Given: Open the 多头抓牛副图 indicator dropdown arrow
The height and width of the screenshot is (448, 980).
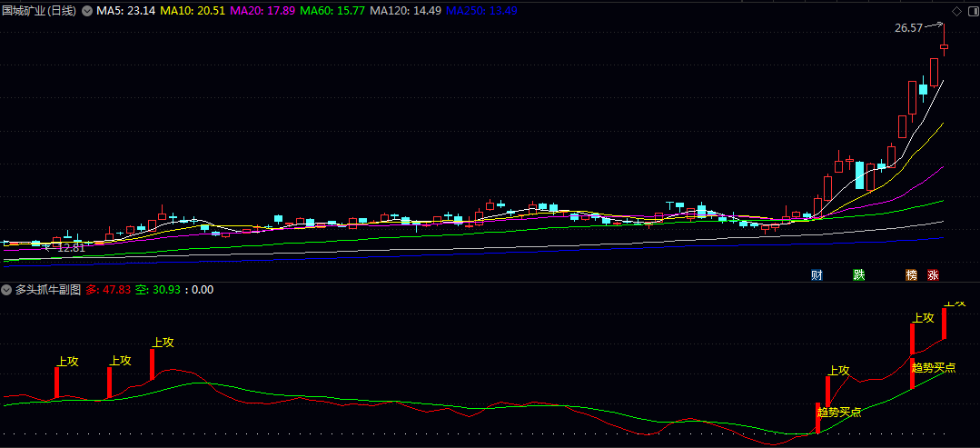Looking at the screenshot, I should pos(6,290).
